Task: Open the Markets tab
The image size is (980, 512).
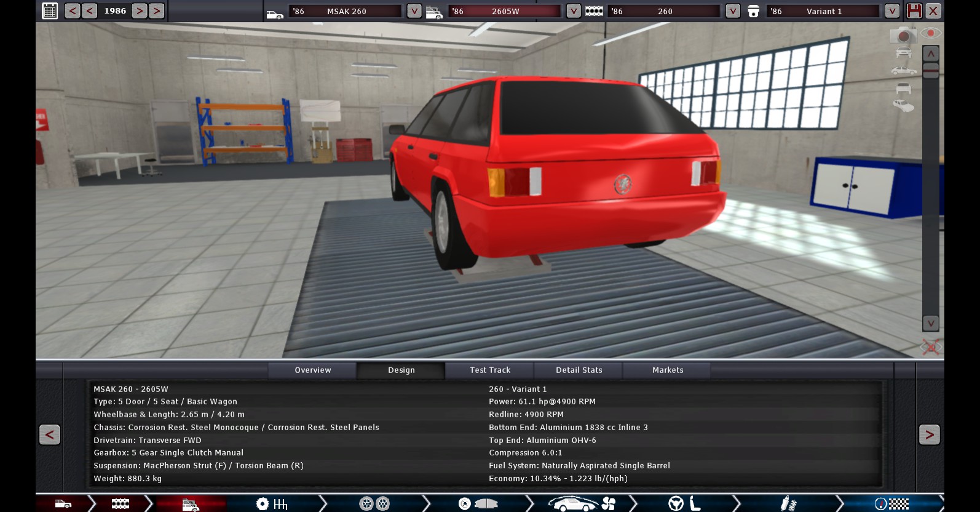Action: [667, 370]
